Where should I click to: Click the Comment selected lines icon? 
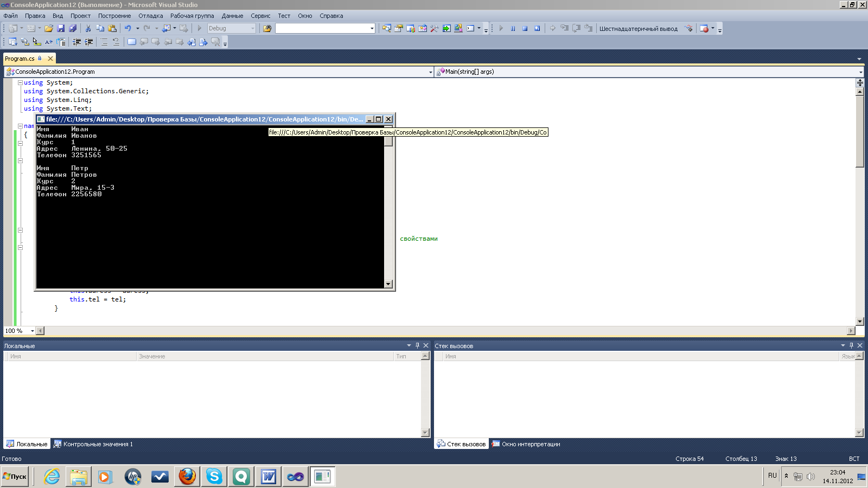[x=104, y=42]
